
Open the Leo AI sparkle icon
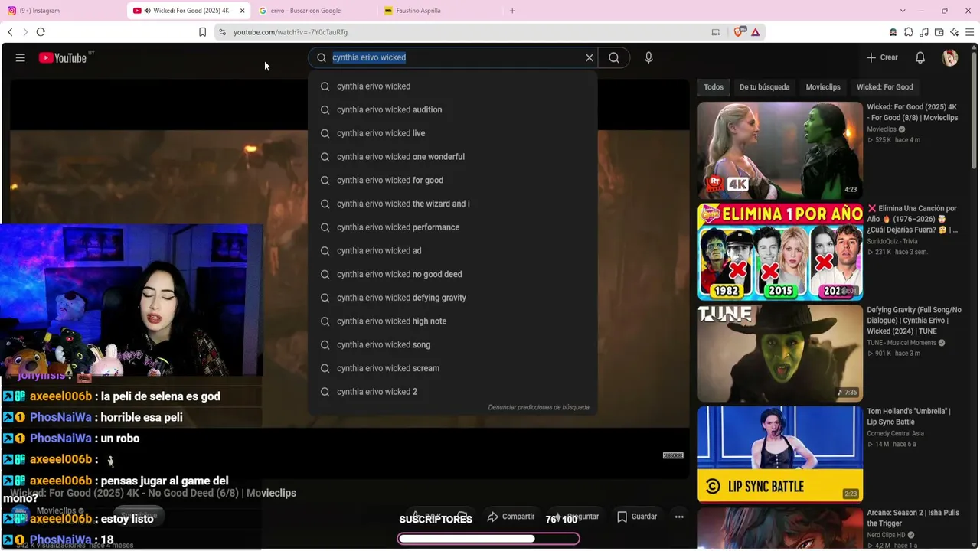954,32
